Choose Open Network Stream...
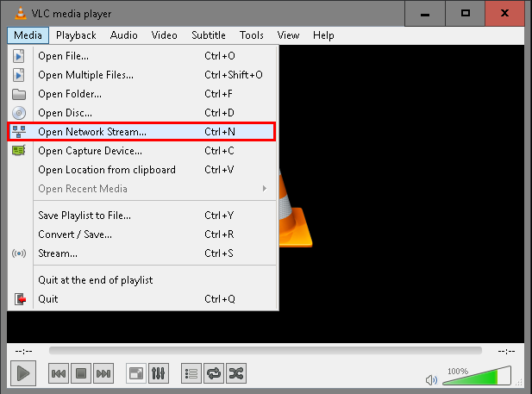Viewport: 532px width, 394px height. click(141, 132)
